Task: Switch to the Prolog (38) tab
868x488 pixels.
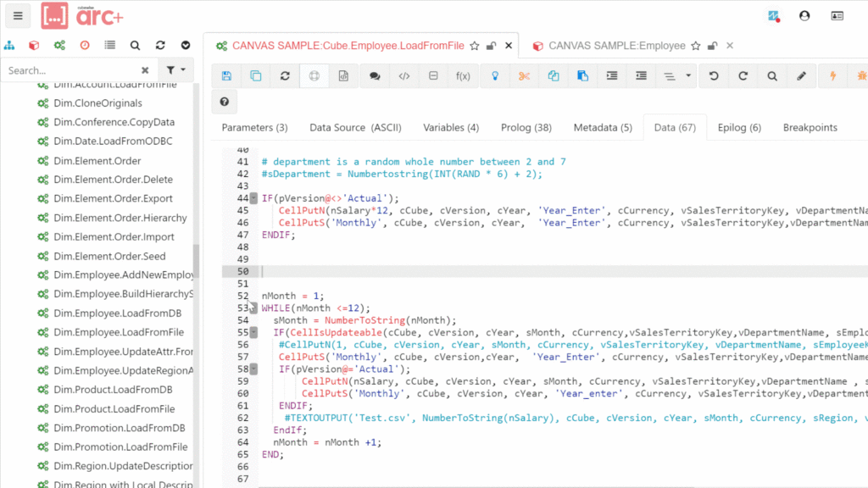Action: pos(526,127)
